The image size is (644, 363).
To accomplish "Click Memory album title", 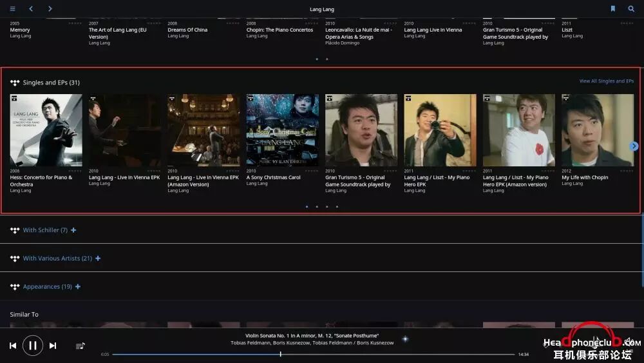I will tap(20, 30).
